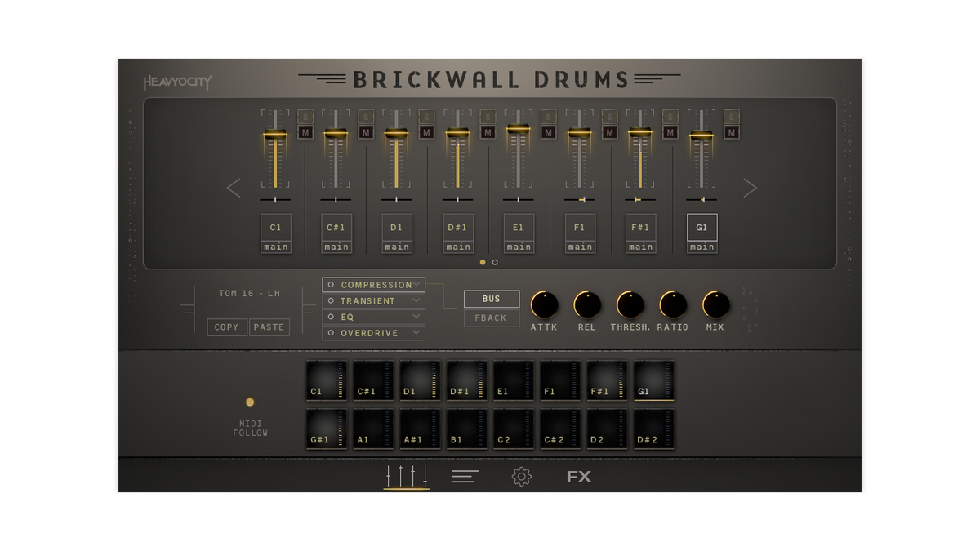This screenshot has height=551, width=980.
Task: Click the MIX knob
Action: [x=715, y=304]
